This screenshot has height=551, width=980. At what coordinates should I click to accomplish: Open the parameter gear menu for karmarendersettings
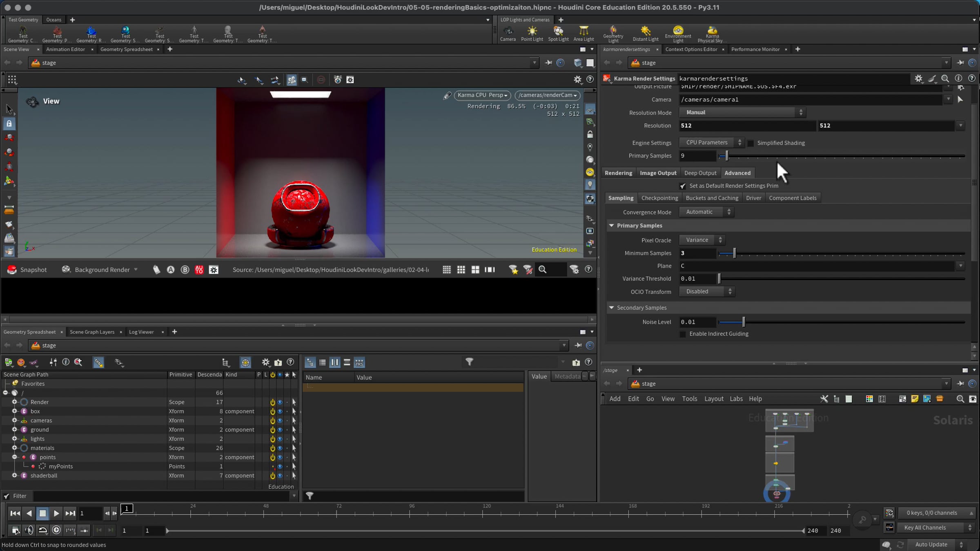tap(918, 78)
